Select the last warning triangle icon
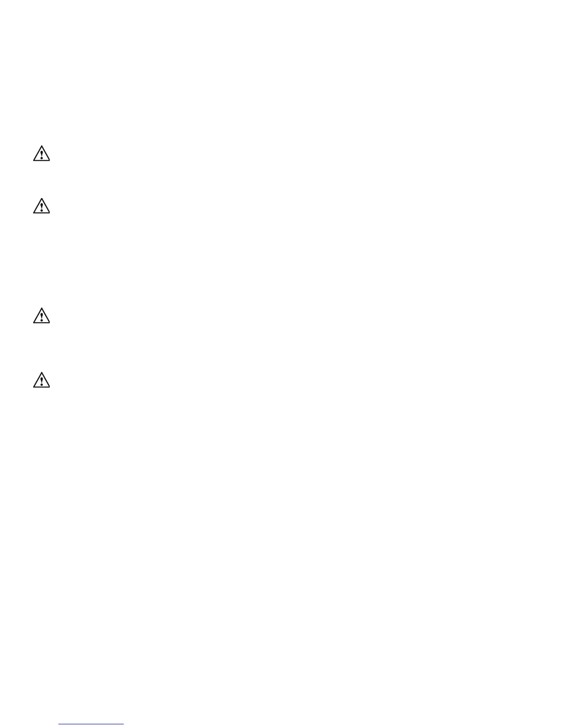This screenshot has width=563, height=728. (x=41, y=380)
